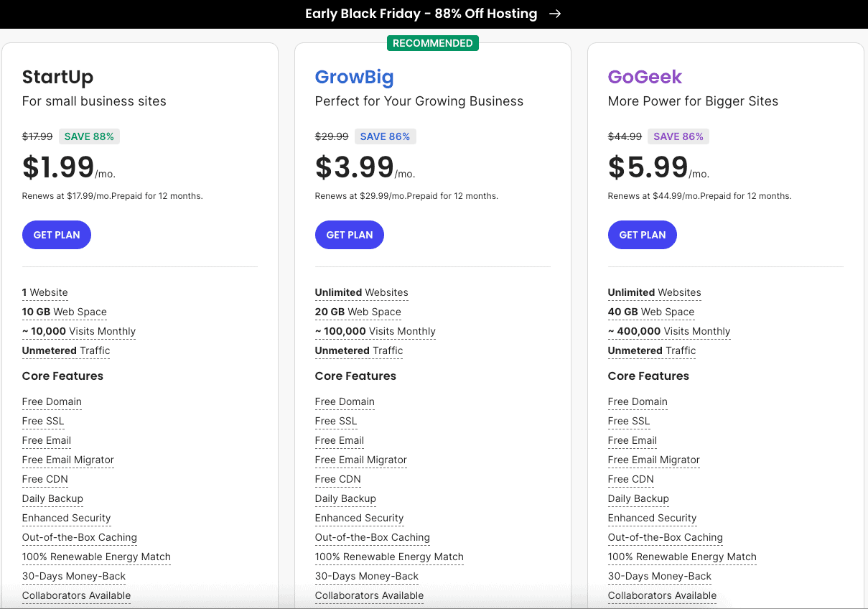
Task: Click Unmetered Traffic in GrowBig plan
Action: (x=359, y=350)
